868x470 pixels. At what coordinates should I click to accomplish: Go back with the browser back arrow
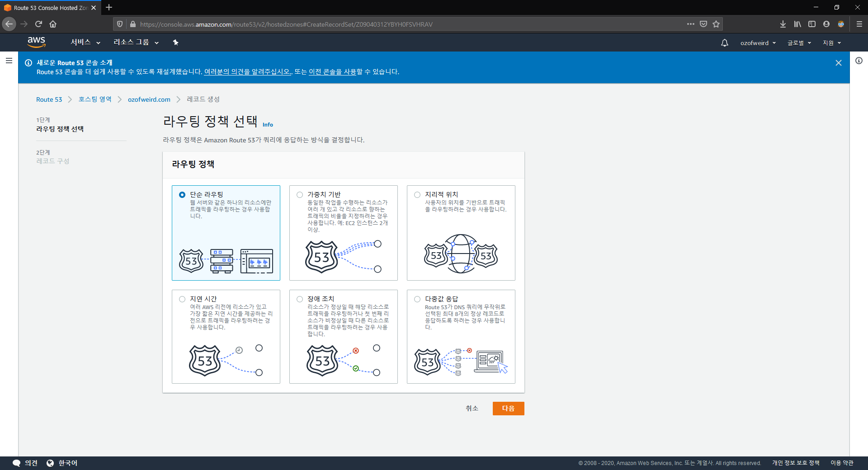tap(9, 24)
